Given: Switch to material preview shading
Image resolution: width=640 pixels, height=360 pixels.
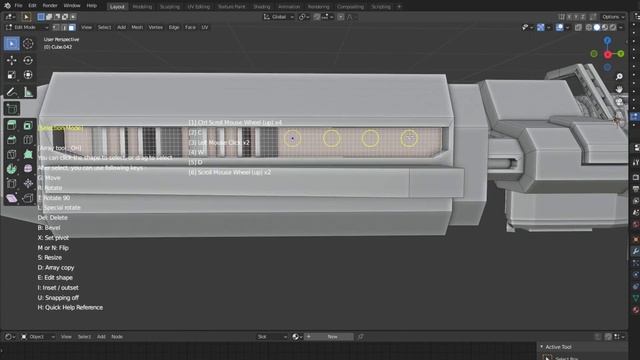Looking at the screenshot, I should 605,27.
